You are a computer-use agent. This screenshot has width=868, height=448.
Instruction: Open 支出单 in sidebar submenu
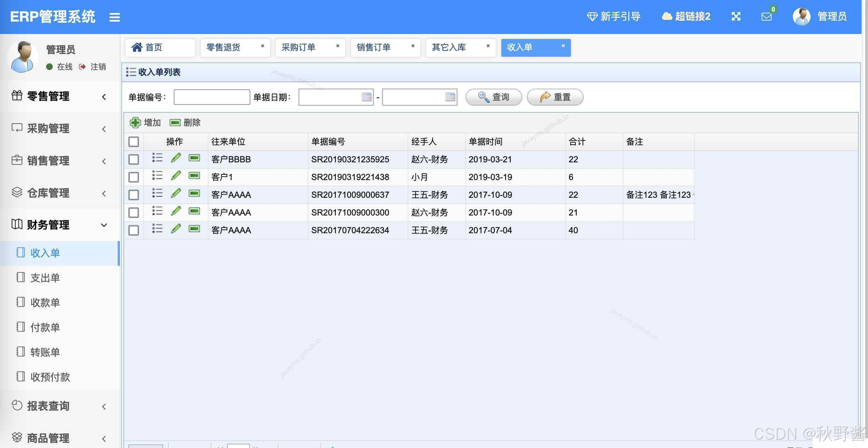pyautogui.click(x=45, y=278)
